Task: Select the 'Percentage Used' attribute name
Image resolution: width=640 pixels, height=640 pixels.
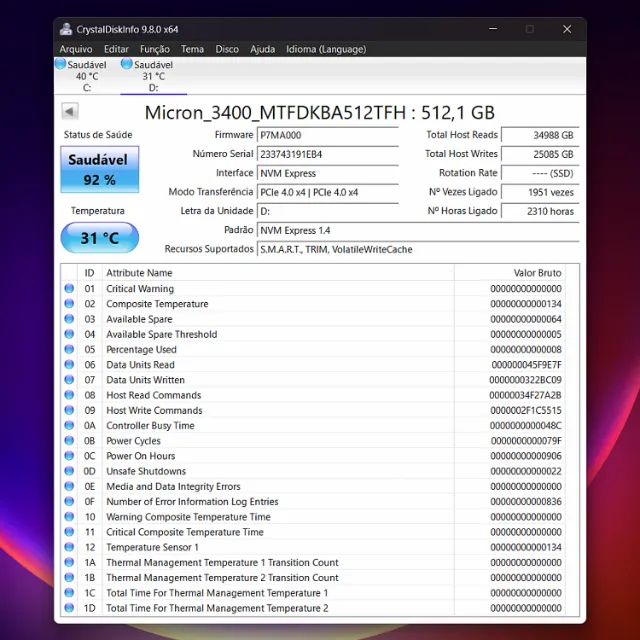Action: 141,349
